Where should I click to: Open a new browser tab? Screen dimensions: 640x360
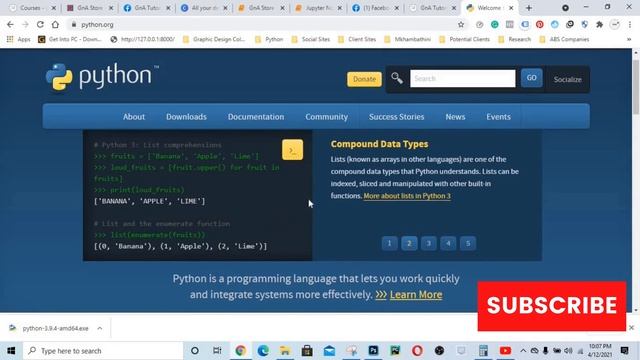tap(529, 8)
